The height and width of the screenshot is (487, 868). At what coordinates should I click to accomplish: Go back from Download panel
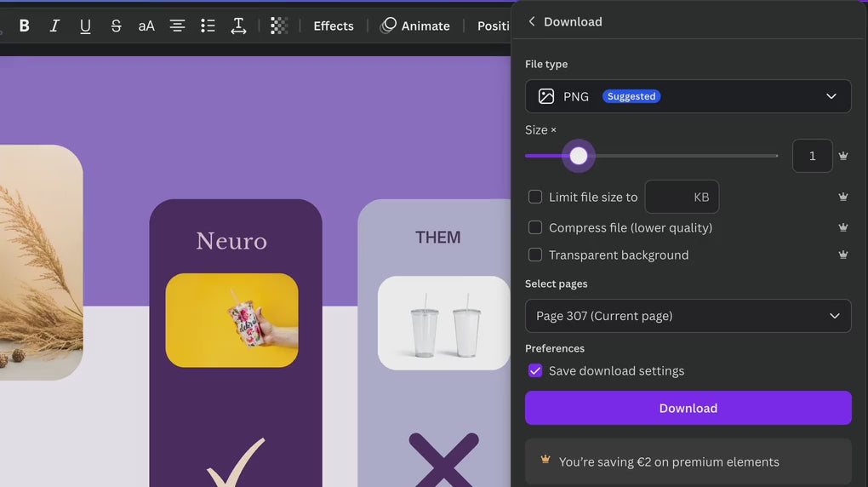tap(532, 21)
